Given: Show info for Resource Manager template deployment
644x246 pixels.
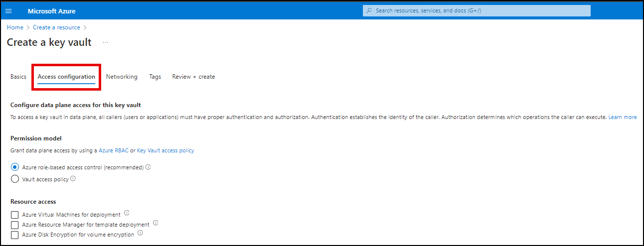Looking at the screenshot, I should (156, 223).
